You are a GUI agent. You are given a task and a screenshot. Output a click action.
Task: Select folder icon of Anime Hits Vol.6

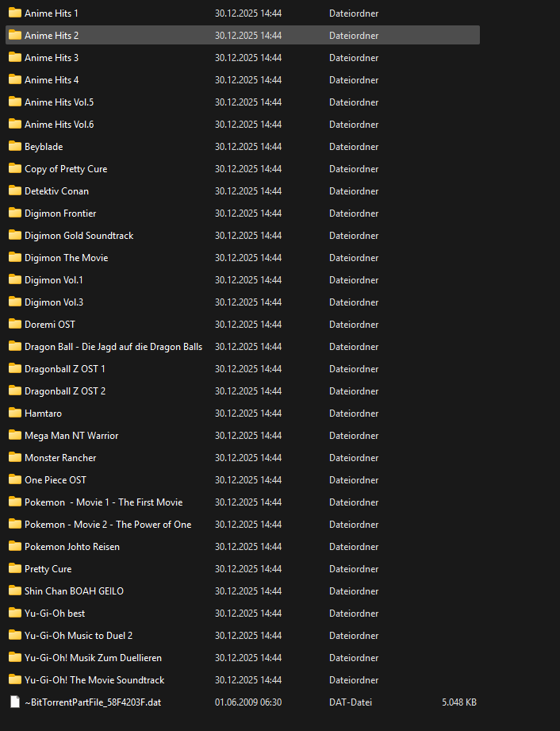click(x=15, y=124)
